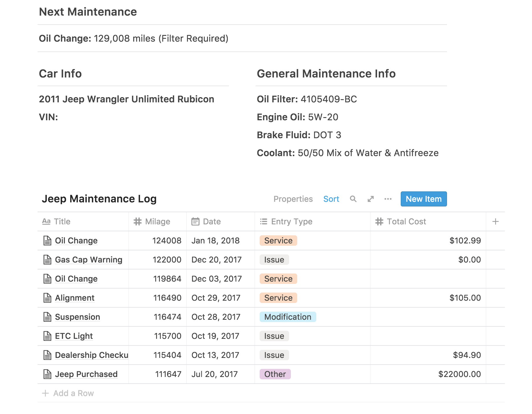Open the ETC Light entry
The width and height of the screenshot is (532, 414).
pos(74,336)
